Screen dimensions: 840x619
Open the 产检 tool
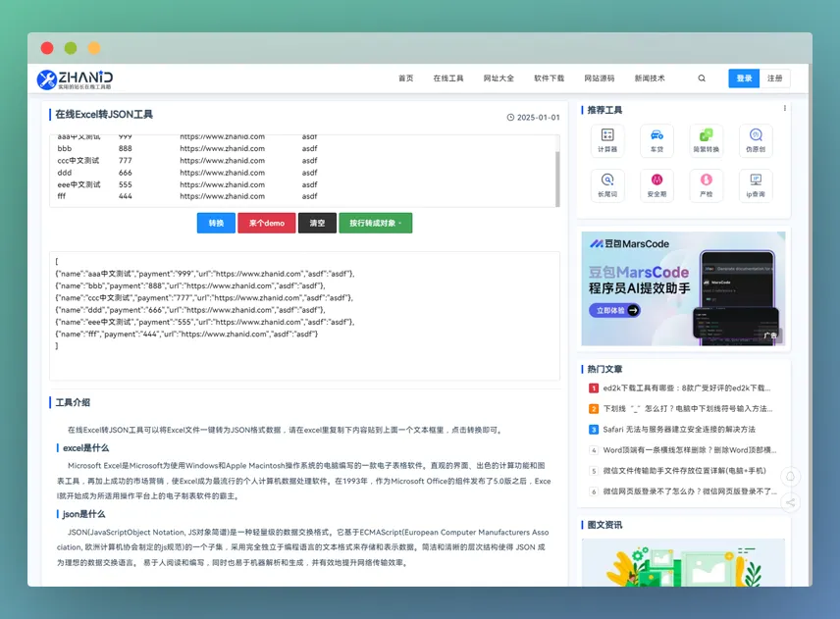(x=707, y=184)
